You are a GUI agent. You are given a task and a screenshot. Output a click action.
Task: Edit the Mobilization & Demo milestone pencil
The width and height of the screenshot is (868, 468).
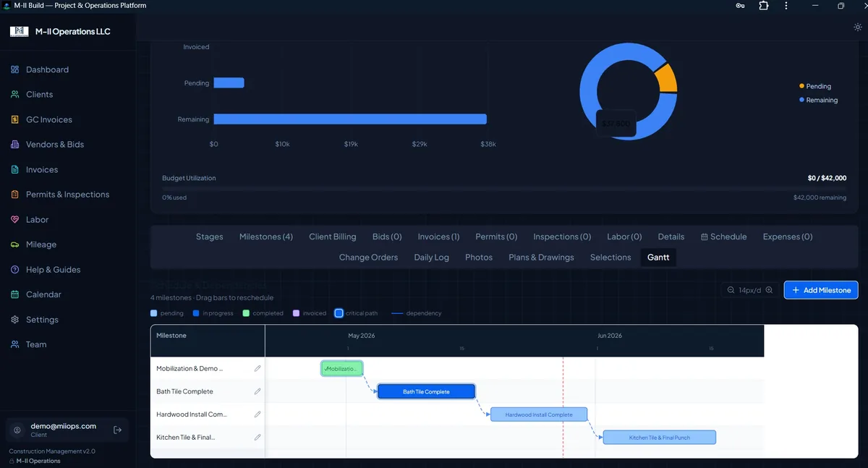click(x=258, y=368)
